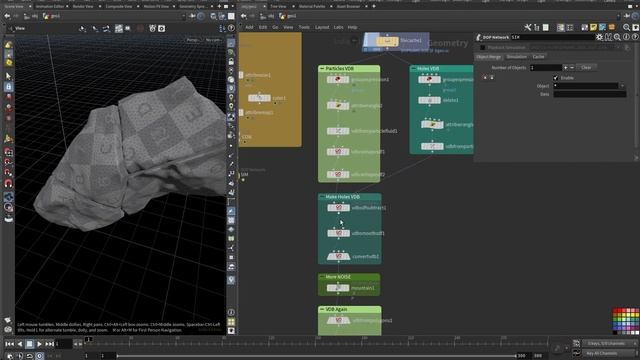The height and width of the screenshot is (360, 640).
Task: Open the Go menu in network editor
Action: pyautogui.click(x=275, y=27)
